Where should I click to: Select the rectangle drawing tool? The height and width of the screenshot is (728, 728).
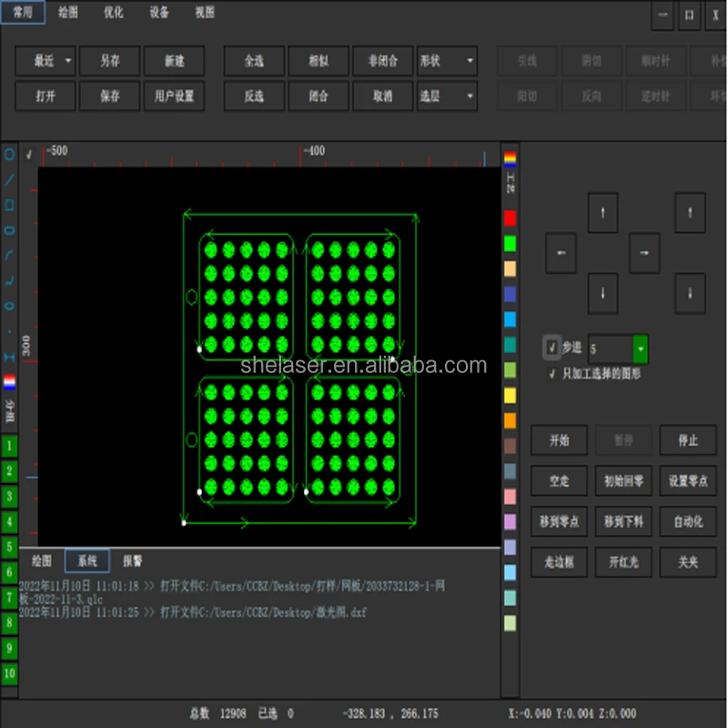click(x=10, y=206)
